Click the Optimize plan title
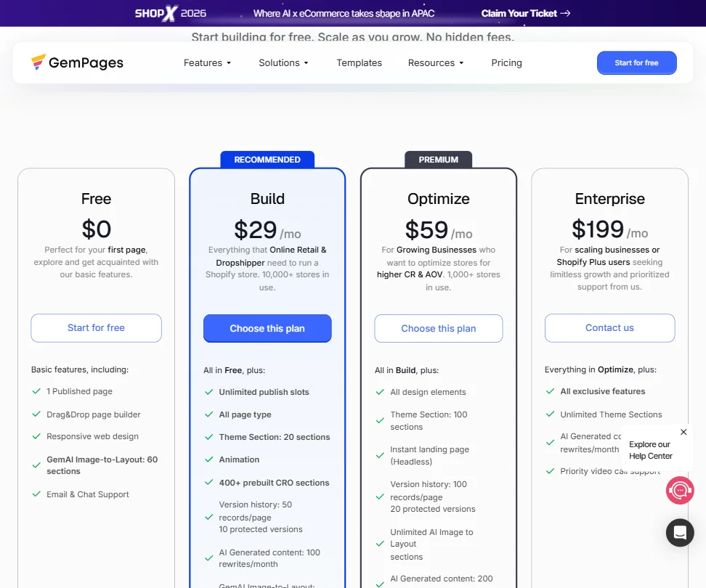 439,199
